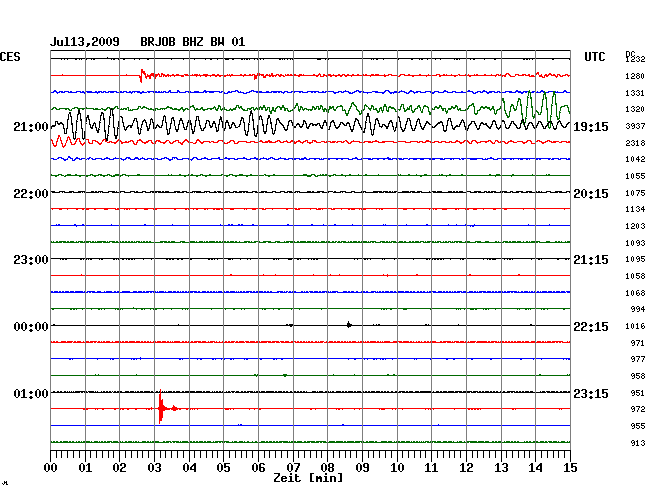Click the large green oscillation near minute 14
This screenshot has height=494, width=650.
tap(537, 109)
